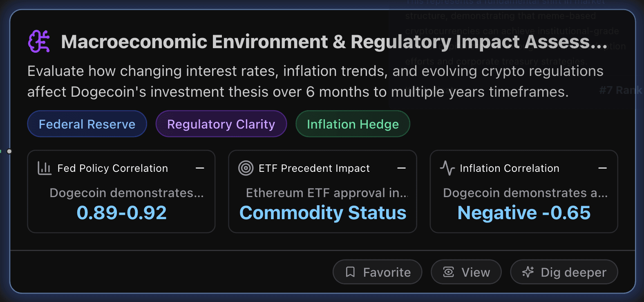Click the dot indicator on the left edge

pos(9,151)
